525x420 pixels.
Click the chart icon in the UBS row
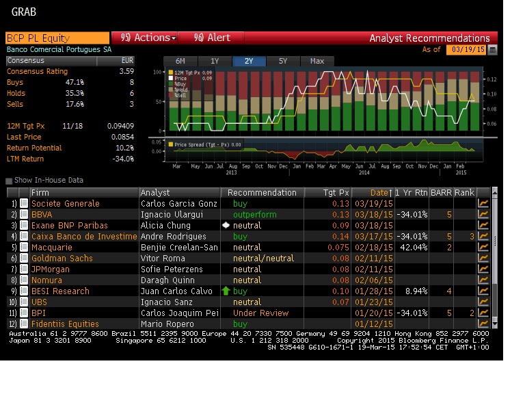coord(483,302)
